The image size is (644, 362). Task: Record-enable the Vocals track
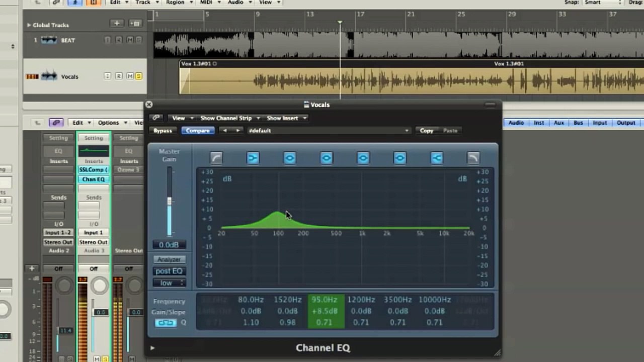pos(119,76)
